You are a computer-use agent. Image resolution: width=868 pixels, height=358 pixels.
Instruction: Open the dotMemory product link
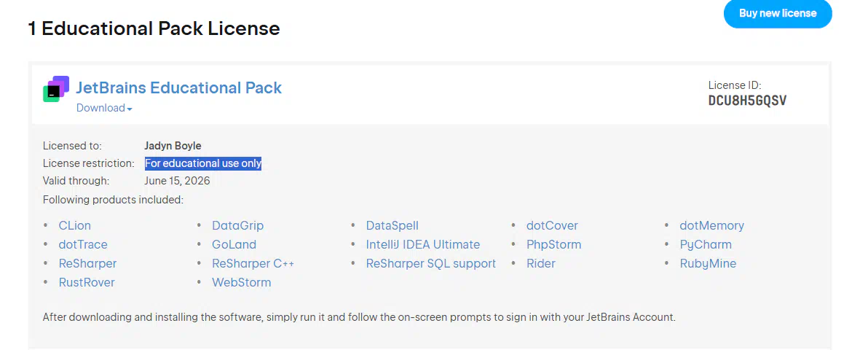click(712, 225)
